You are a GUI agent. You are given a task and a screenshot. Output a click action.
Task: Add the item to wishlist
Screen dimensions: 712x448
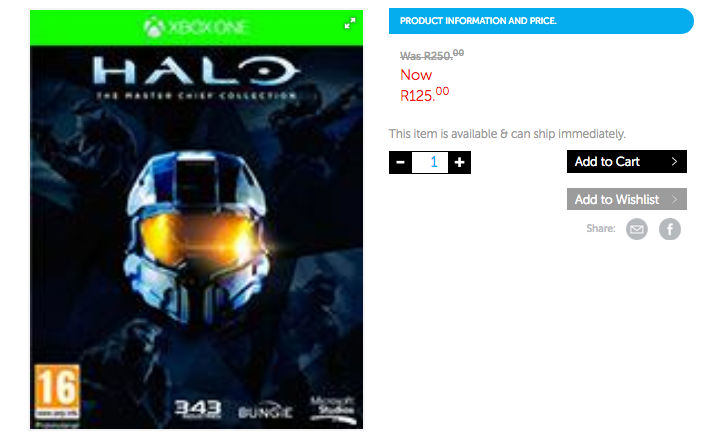(627, 199)
